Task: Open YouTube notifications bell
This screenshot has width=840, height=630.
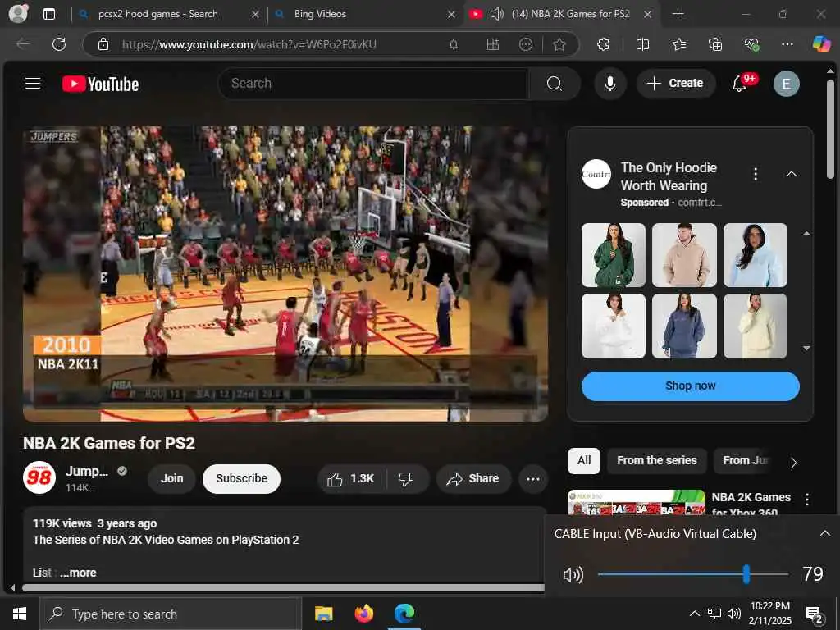Action: click(739, 84)
